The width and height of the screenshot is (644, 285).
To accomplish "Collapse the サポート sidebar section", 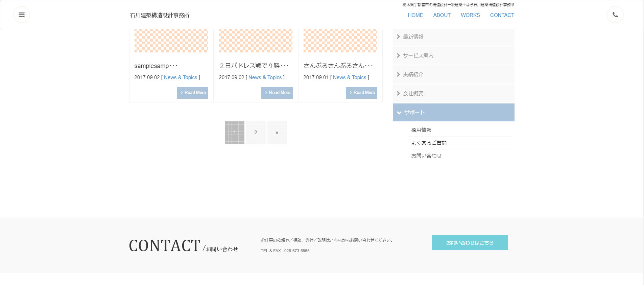I will pos(453,112).
